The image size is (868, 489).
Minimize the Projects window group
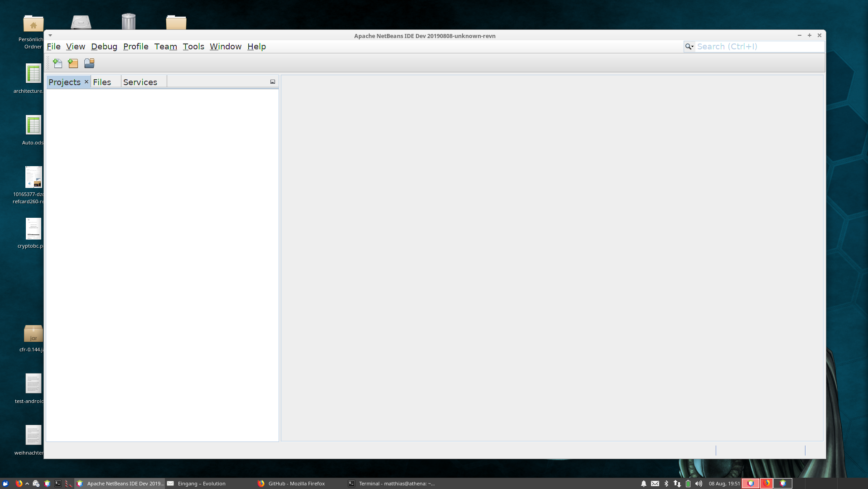point(273,82)
